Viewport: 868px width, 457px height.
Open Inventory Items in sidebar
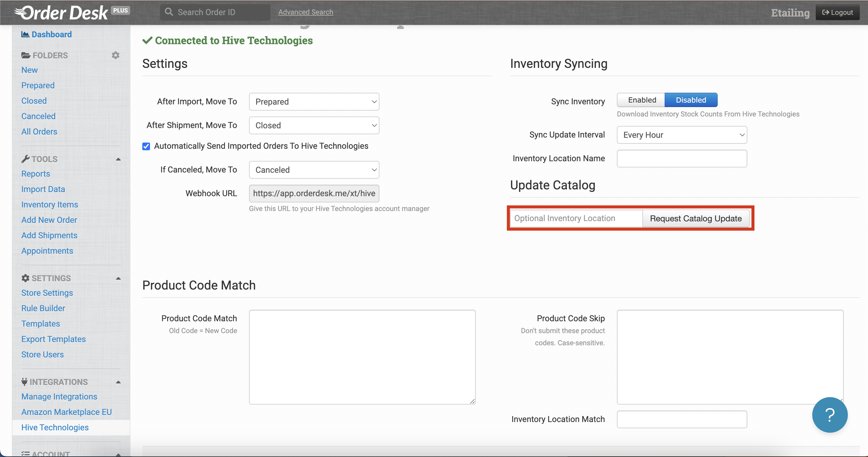(x=50, y=205)
